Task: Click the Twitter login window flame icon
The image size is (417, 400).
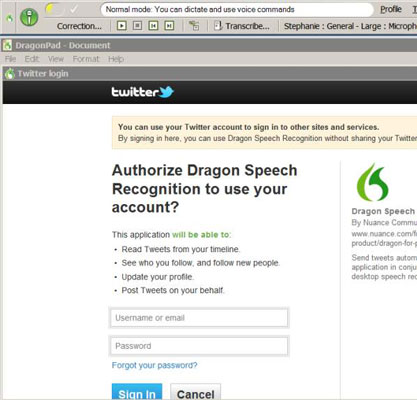Action: (x=10, y=74)
